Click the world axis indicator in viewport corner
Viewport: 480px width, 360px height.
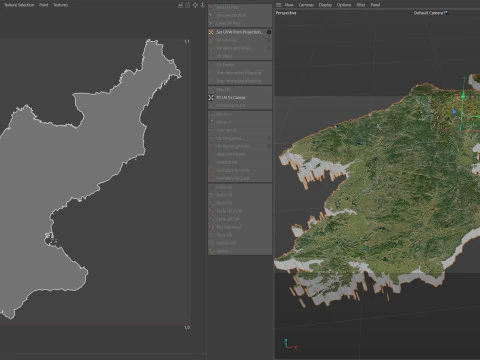click(290, 344)
